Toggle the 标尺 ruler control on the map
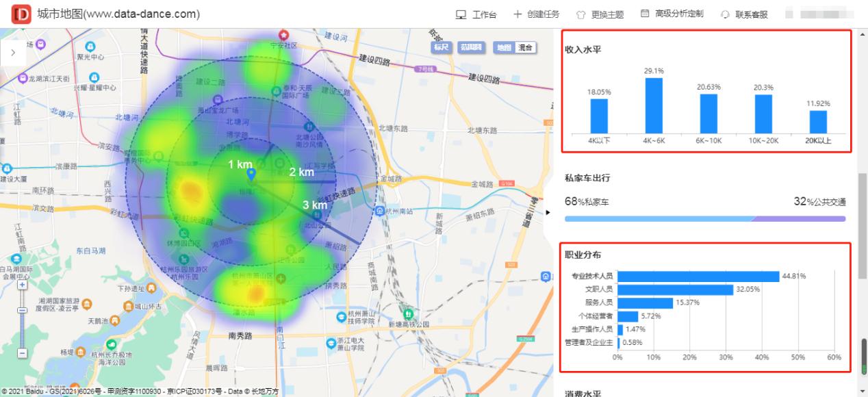This screenshot has width=868, height=397. (x=442, y=47)
